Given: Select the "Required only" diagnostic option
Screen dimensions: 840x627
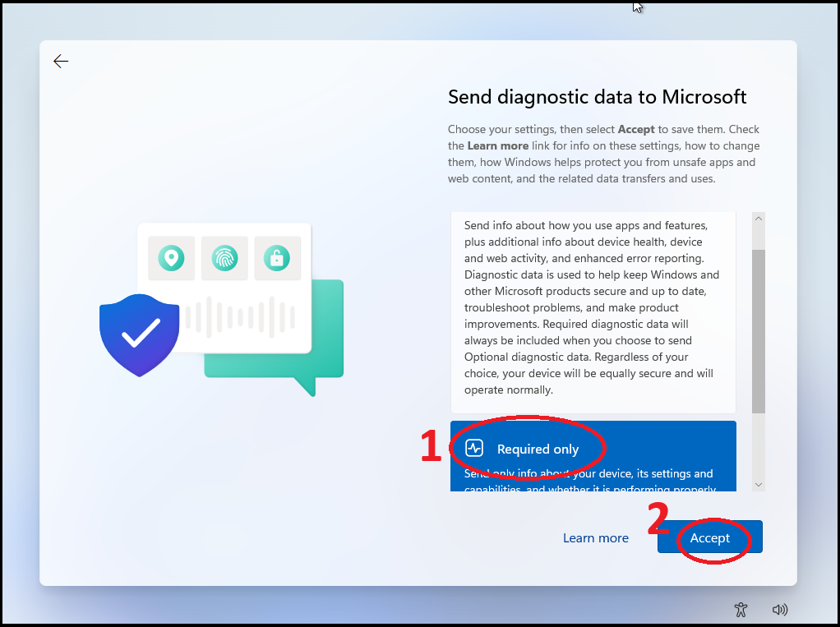Looking at the screenshot, I should tap(538, 450).
